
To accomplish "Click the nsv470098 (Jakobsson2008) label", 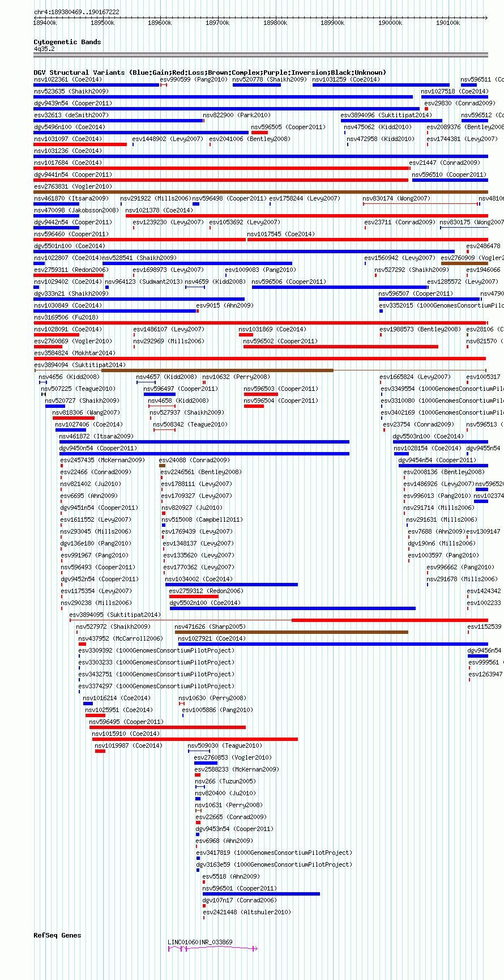I will click(76, 210).
